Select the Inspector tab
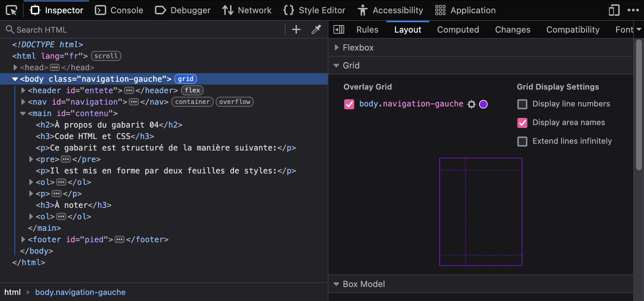The height and width of the screenshot is (301, 644). pyautogui.click(x=57, y=10)
